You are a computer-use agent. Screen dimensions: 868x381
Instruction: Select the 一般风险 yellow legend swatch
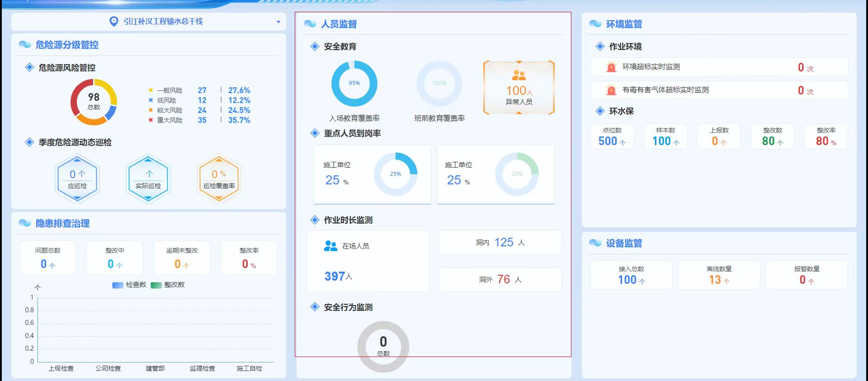(151, 90)
